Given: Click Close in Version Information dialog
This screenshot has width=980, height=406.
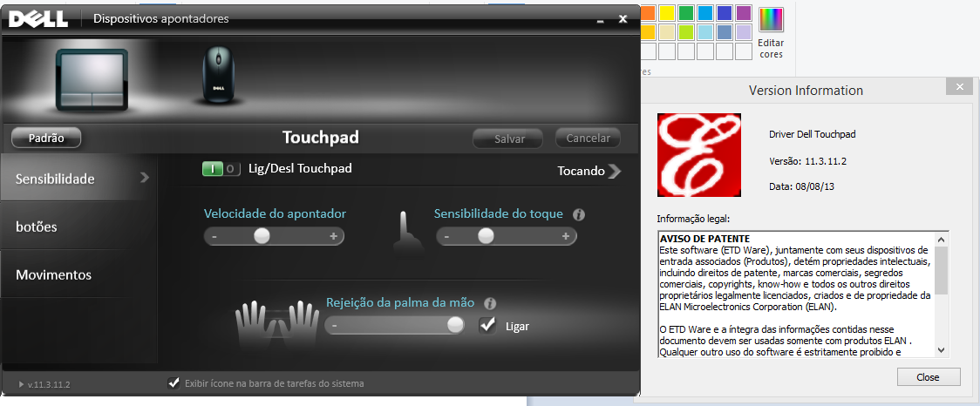Looking at the screenshot, I should [x=929, y=377].
